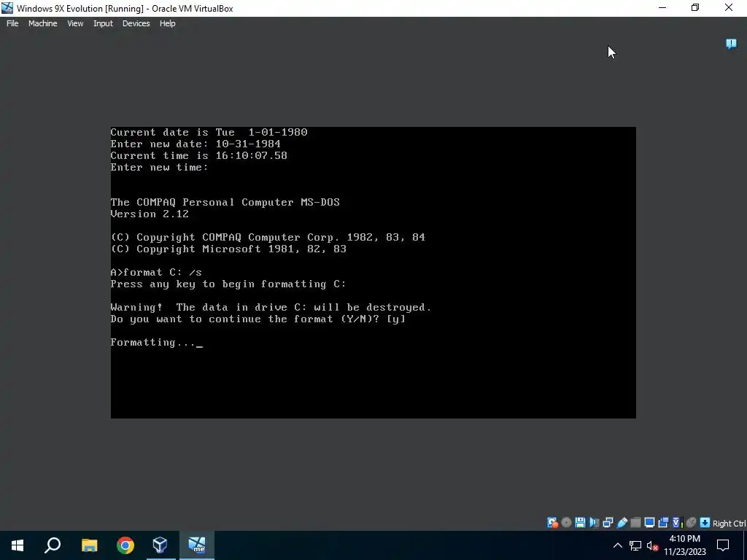Open File Explorer from the taskbar
The image size is (747, 560).
pyautogui.click(x=89, y=545)
